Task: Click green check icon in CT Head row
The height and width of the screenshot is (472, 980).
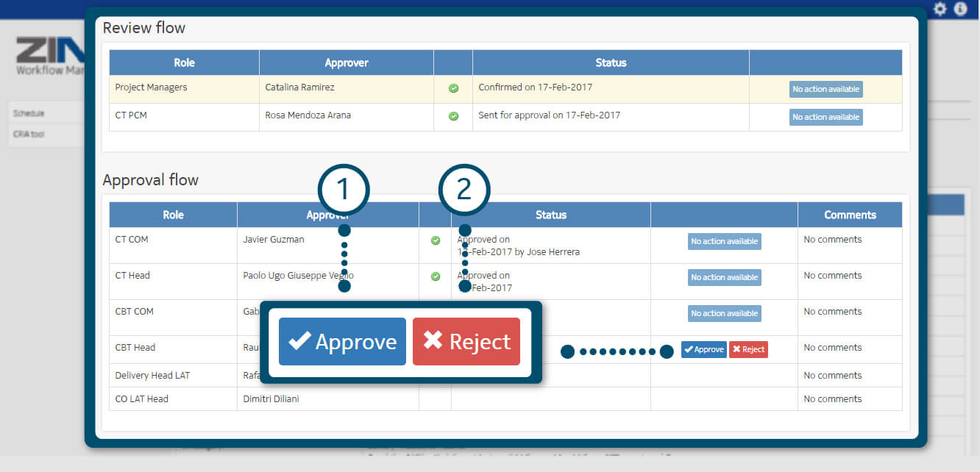Action: (436, 276)
